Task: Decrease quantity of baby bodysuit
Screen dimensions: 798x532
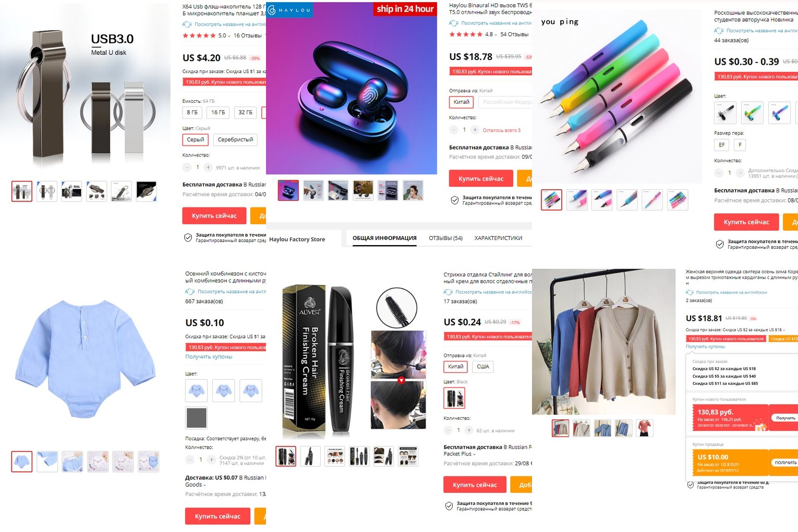Action: [x=190, y=460]
